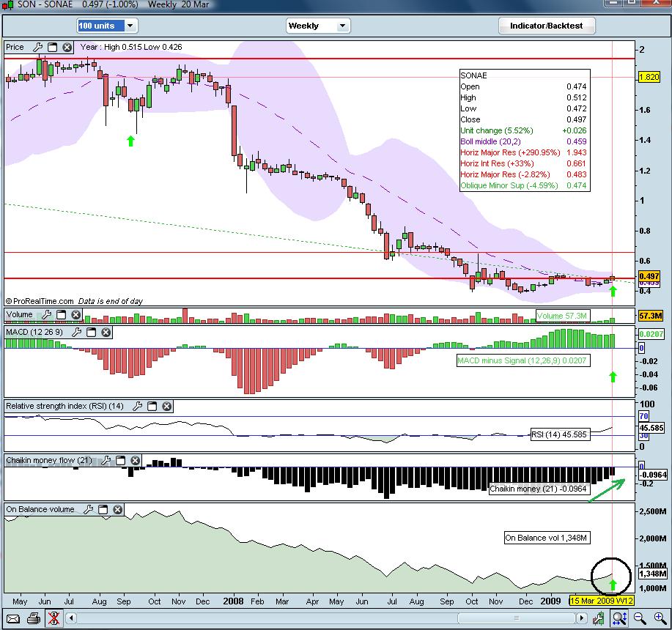
Task: Toggle the auto-zoom magnifier with arrows
Action: coord(620,618)
